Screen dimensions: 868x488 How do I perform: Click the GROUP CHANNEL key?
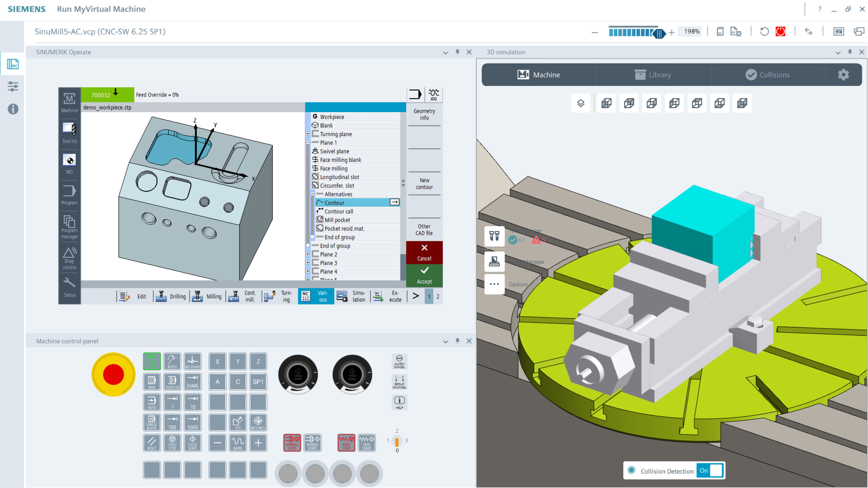pyautogui.click(x=399, y=382)
